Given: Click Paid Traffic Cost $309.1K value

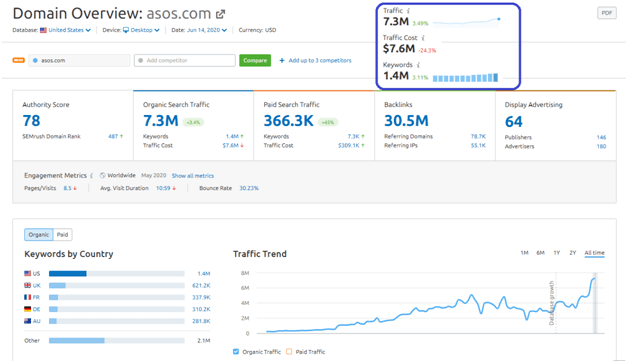Looking at the screenshot, I should 349,145.
